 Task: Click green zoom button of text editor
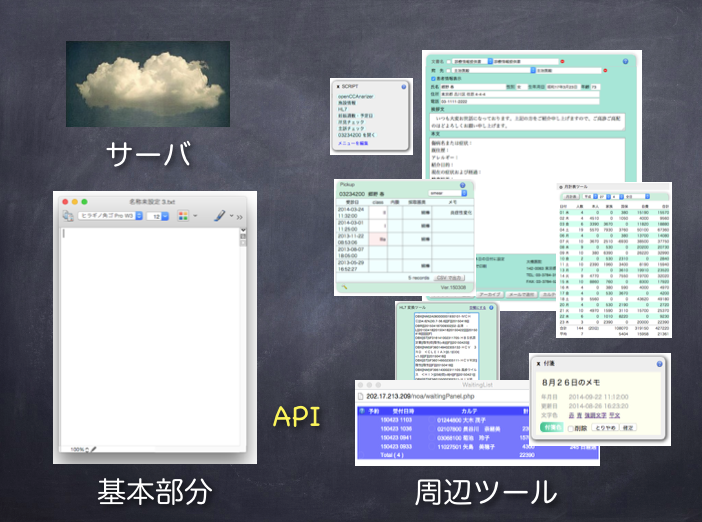click(x=84, y=202)
